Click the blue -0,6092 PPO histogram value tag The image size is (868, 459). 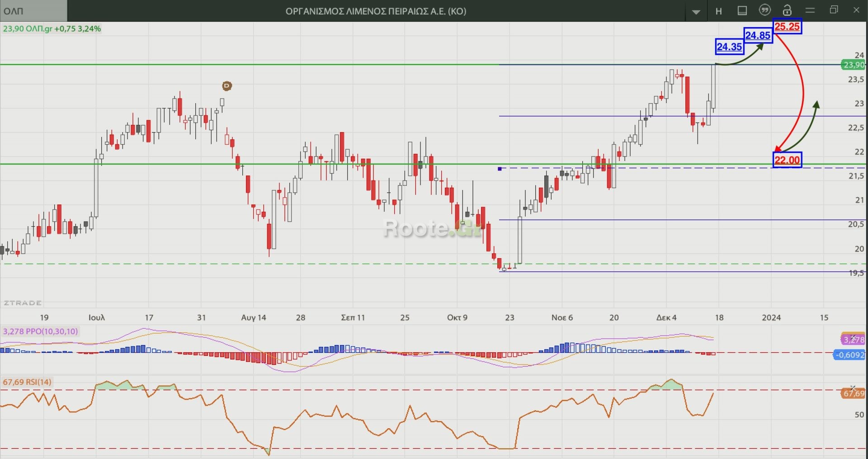pyautogui.click(x=849, y=355)
